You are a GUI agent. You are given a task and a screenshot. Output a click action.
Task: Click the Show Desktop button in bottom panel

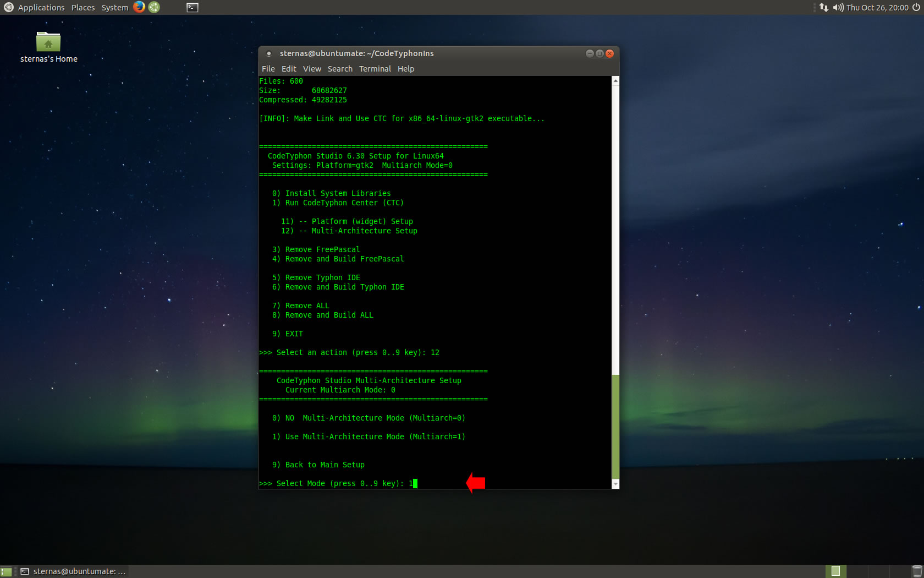[x=6, y=571]
